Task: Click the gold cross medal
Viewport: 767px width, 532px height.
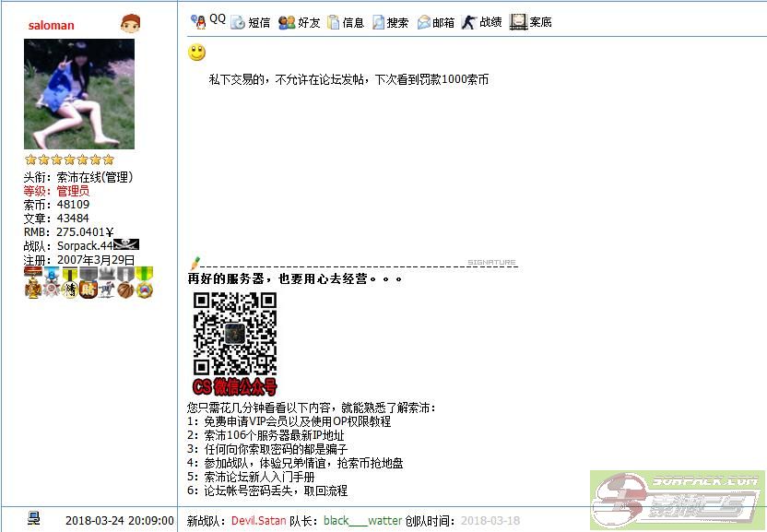Action: [33, 283]
